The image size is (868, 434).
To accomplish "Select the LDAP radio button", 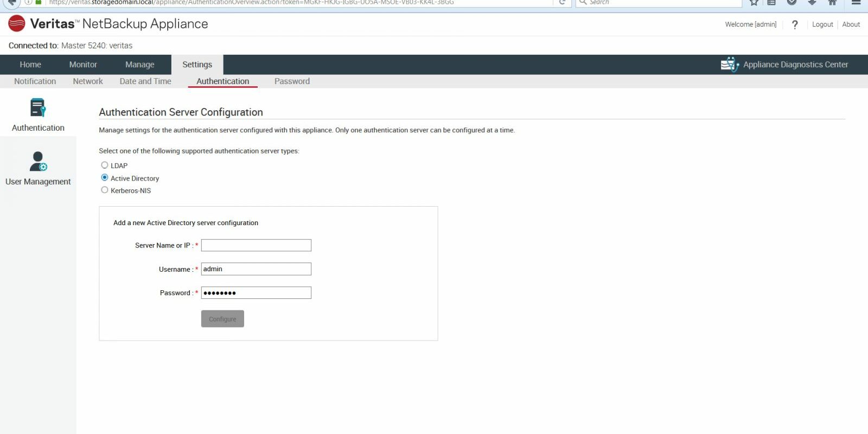I will click(105, 165).
